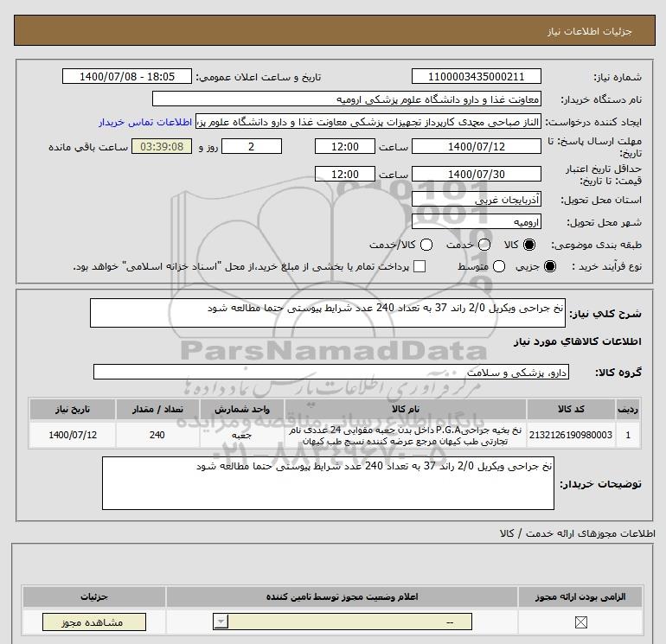Click the remaining days field showing 2
The height and width of the screenshot is (644, 666).
pyautogui.click(x=252, y=146)
